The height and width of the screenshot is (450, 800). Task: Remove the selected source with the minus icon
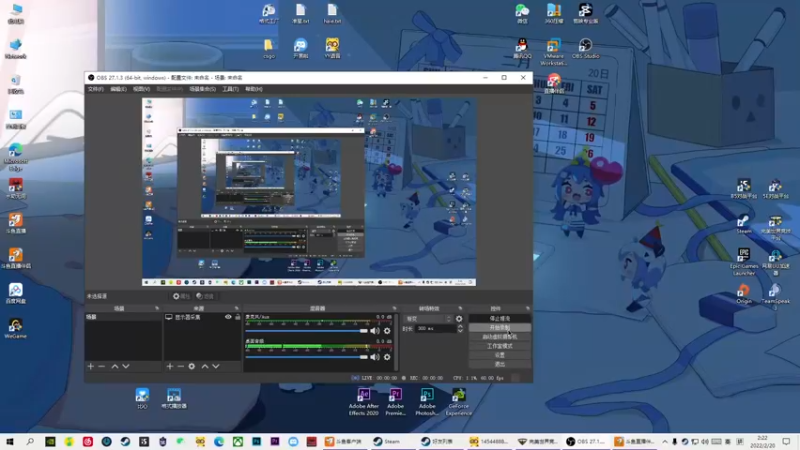[x=181, y=366]
